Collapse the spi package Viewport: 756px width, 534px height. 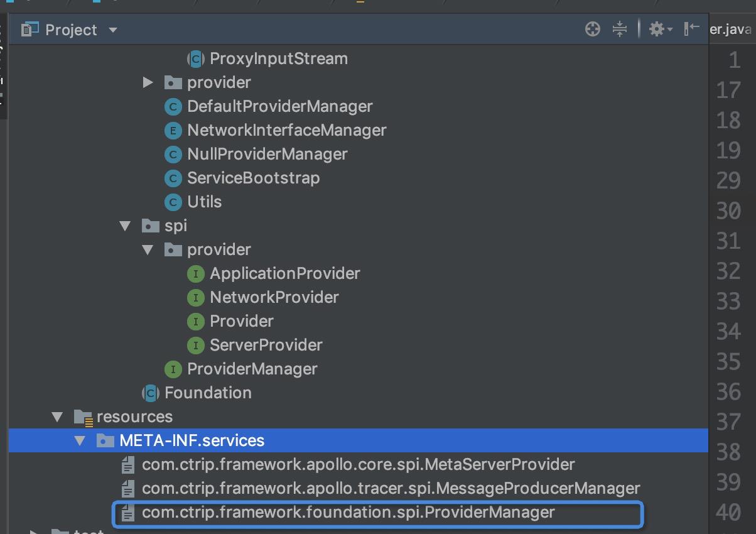pos(125,226)
